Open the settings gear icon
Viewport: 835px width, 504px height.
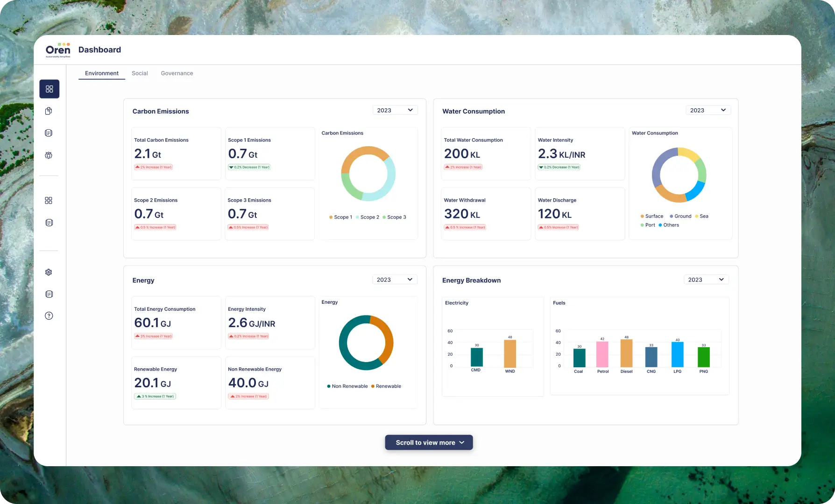tap(49, 272)
